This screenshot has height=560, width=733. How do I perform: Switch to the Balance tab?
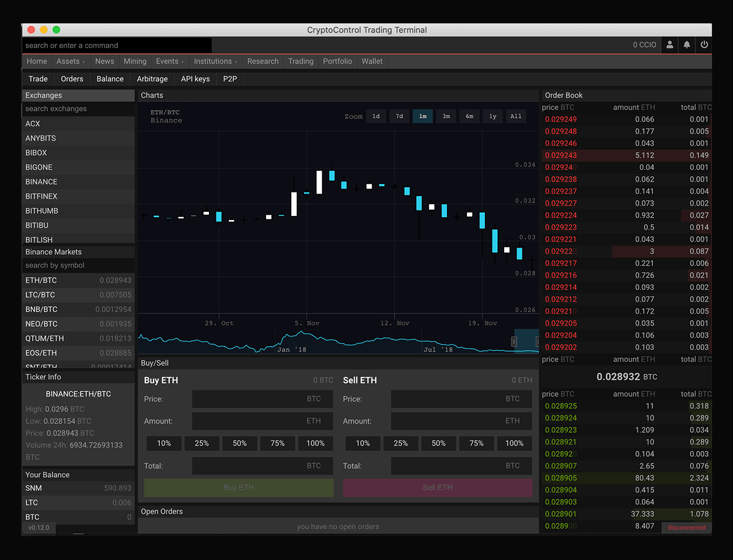pyautogui.click(x=110, y=79)
